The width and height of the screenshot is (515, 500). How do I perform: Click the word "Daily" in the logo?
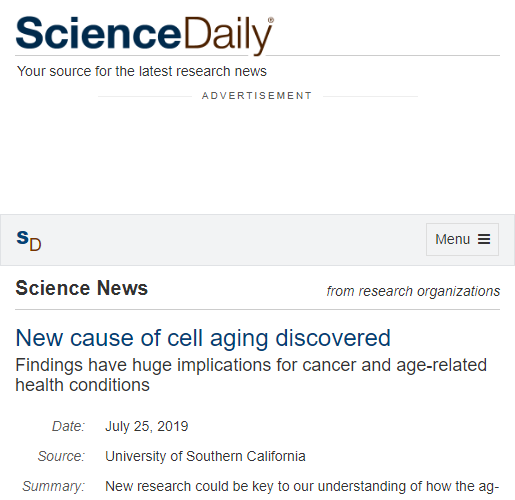[228, 35]
